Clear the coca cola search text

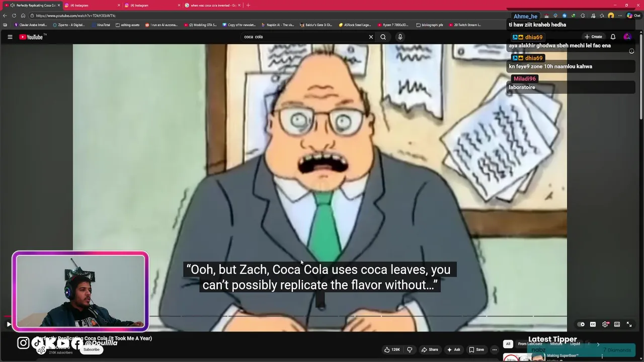coord(371,37)
